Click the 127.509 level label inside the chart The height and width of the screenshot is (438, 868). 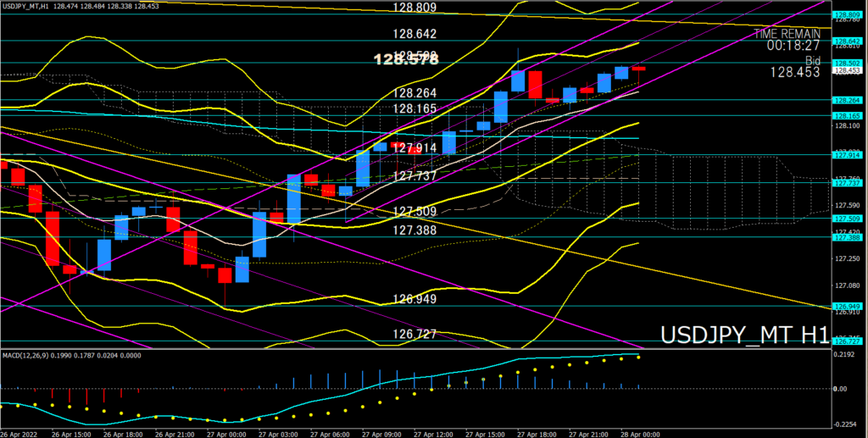pyautogui.click(x=415, y=211)
